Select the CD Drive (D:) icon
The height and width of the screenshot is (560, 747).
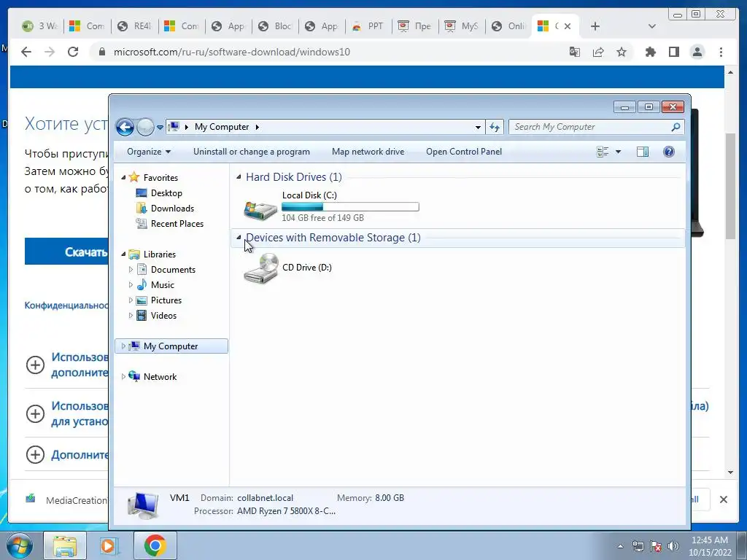pos(260,268)
